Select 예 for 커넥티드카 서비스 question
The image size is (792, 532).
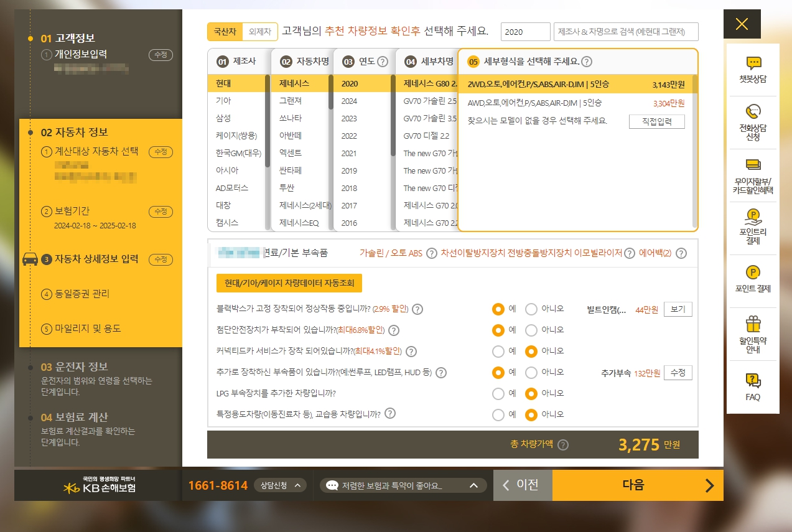tap(498, 352)
